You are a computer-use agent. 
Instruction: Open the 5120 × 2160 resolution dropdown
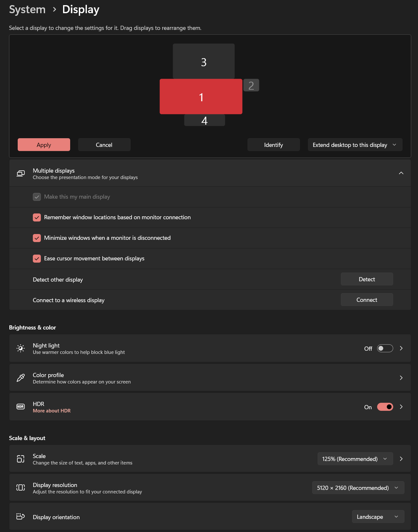[x=358, y=488]
